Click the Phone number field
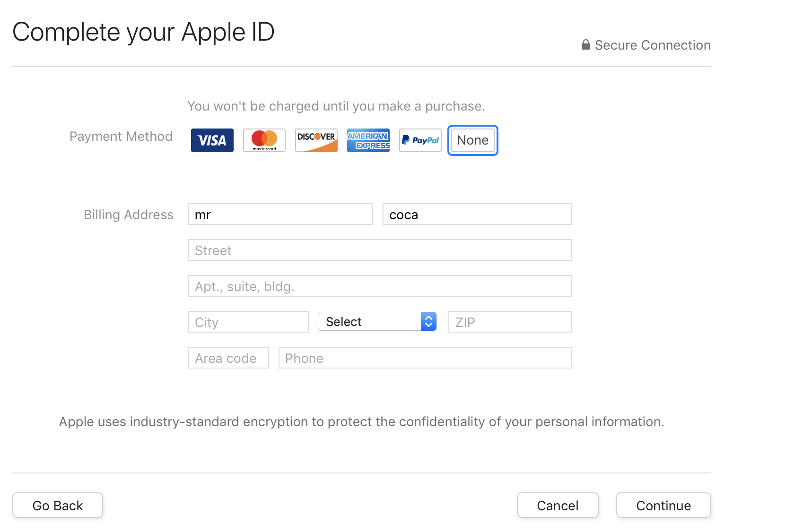The width and height of the screenshot is (803, 532). 425,358
